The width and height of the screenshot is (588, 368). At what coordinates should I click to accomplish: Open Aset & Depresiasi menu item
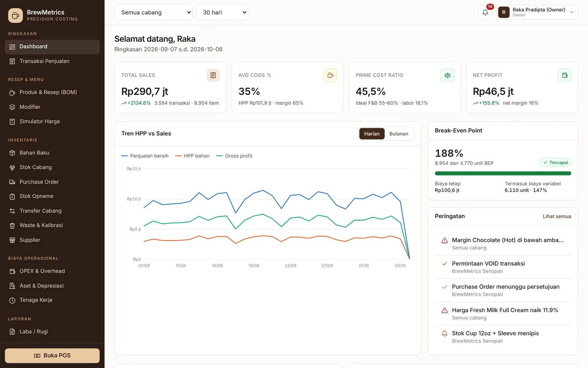coord(52,286)
